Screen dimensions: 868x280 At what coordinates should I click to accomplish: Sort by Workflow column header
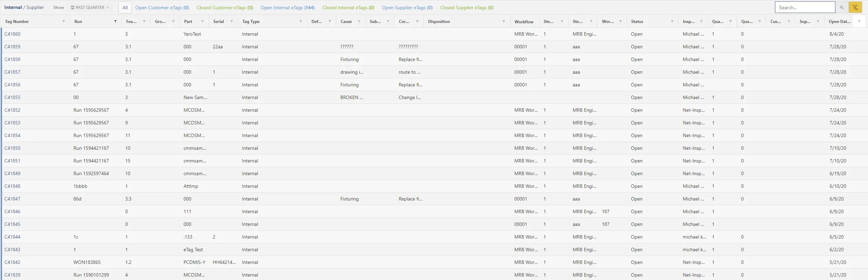524,22
